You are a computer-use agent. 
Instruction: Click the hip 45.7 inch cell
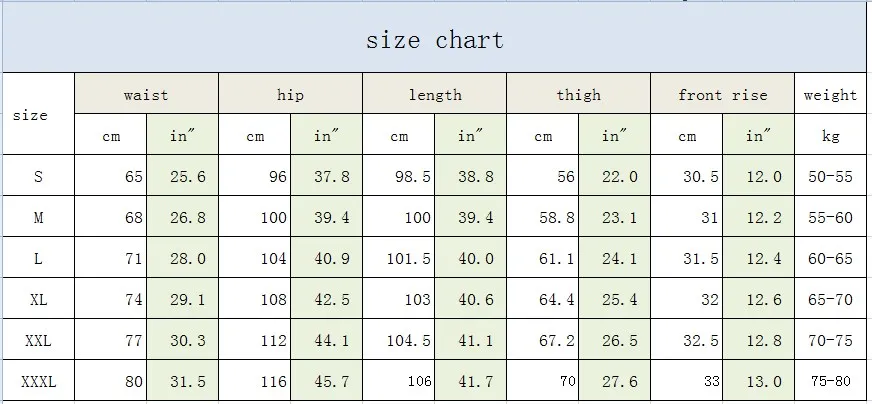(326, 381)
